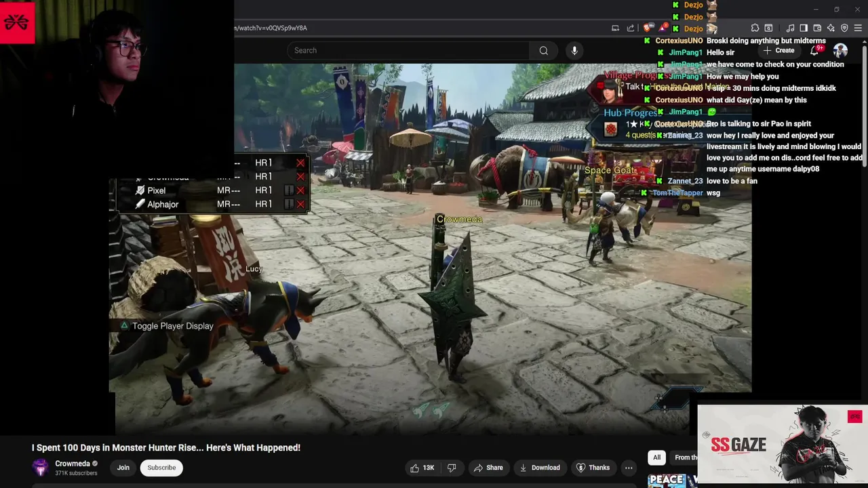
Task: Click Zannet_23's 'love to be a fan' chat message
Action: pyautogui.click(x=732, y=181)
